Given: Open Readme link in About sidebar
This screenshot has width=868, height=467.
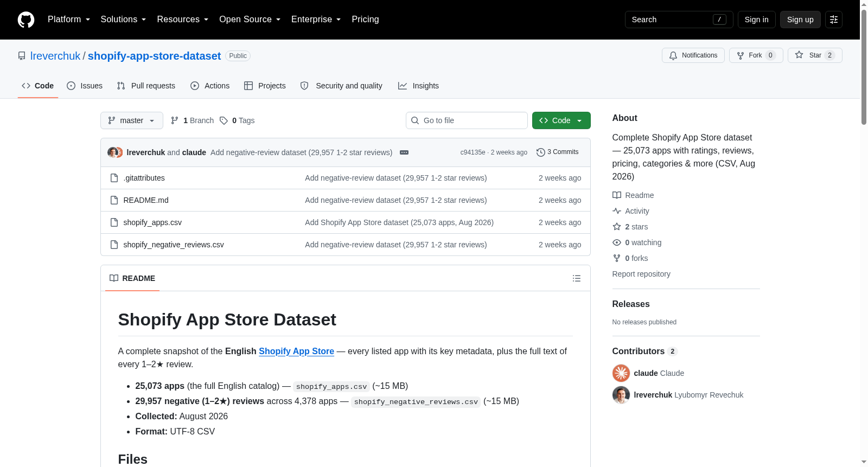Looking at the screenshot, I should click(x=633, y=195).
